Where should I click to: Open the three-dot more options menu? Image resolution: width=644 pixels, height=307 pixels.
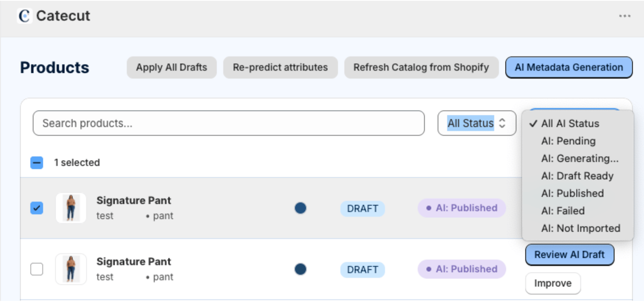[625, 16]
